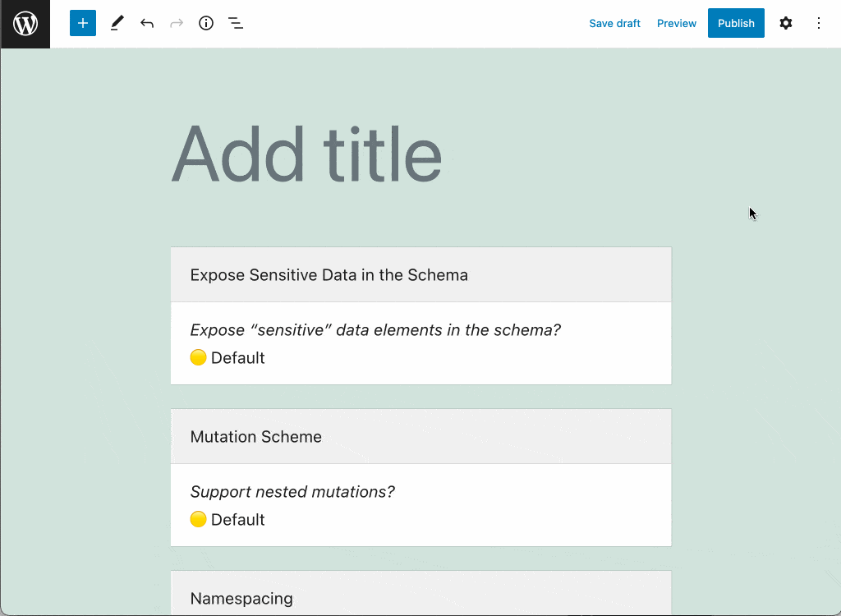This screenshot has width=841, height=616.
Task: Click Save draft
Action: [614, 24]
